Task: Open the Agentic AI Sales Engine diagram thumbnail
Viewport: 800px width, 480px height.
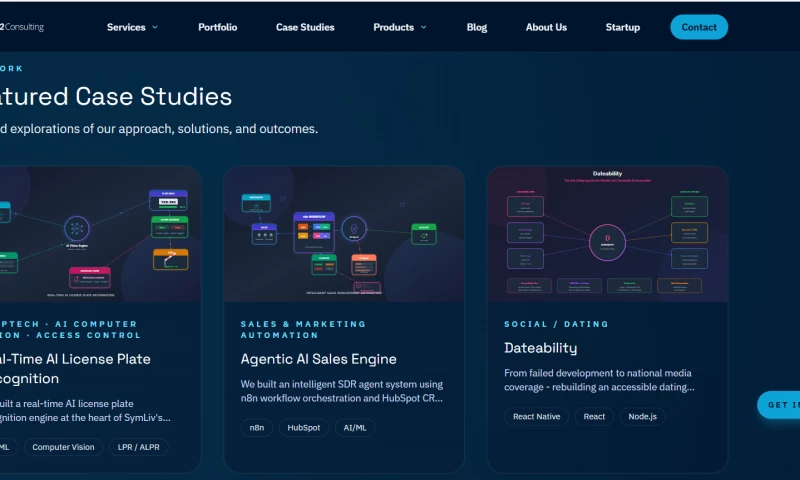Action: pyautogui.click(x=344, y=234)
